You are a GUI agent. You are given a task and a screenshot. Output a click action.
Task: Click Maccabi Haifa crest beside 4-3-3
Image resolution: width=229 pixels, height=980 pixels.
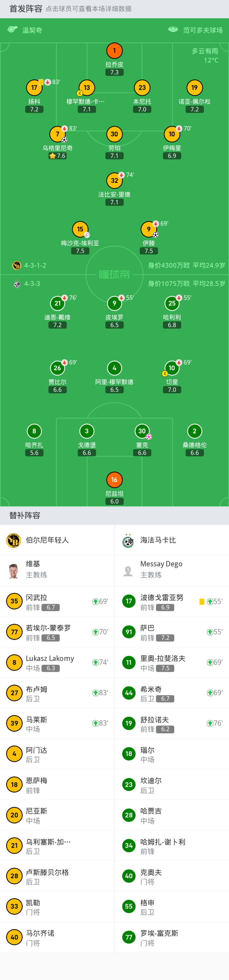point(17,284)
